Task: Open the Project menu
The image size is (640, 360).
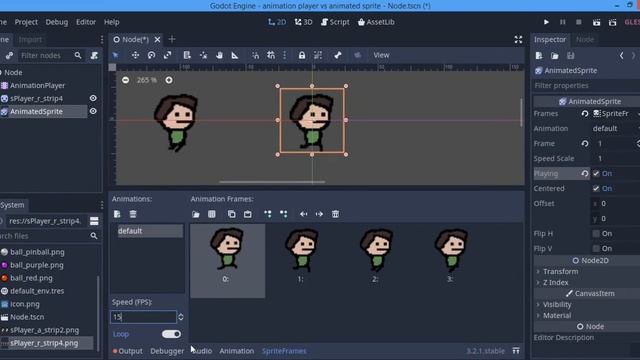Action: tap(26, 22)
